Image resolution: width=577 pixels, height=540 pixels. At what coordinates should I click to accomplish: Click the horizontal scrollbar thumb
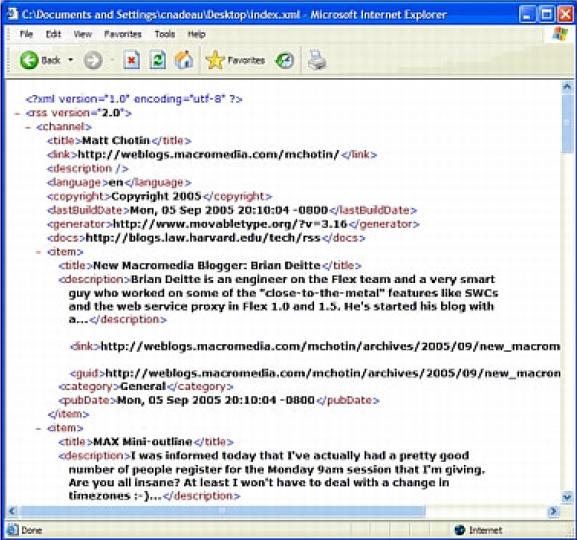coord(222,511)
